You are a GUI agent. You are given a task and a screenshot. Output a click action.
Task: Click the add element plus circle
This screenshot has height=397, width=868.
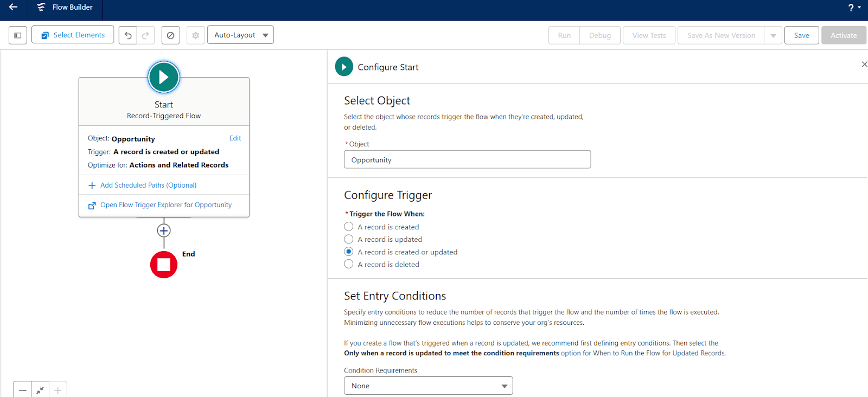point(164,230)
